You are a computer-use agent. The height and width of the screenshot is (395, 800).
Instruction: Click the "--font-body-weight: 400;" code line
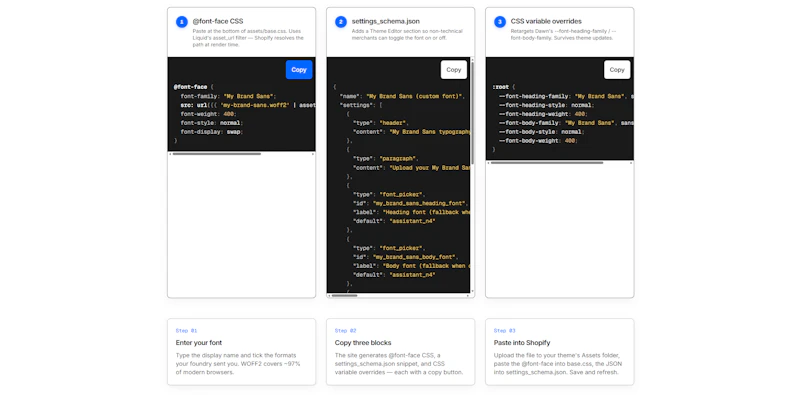[538, 140]
